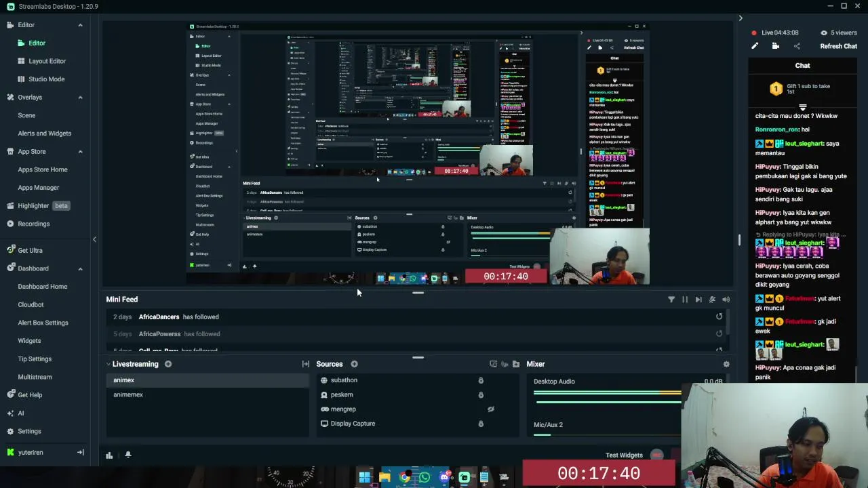Click the camera icon beside the pencil
The width and height of the screenshot is (868, 488).
776,46
